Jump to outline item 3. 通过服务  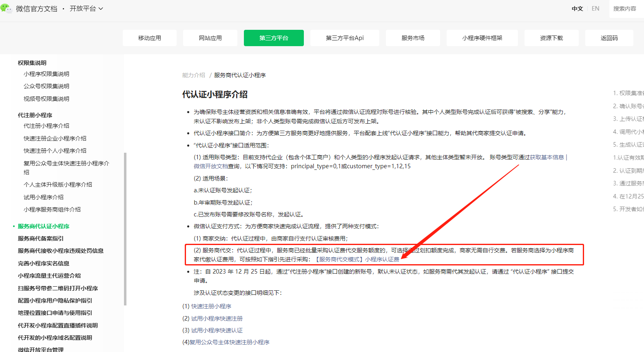(x=628, y=183)
